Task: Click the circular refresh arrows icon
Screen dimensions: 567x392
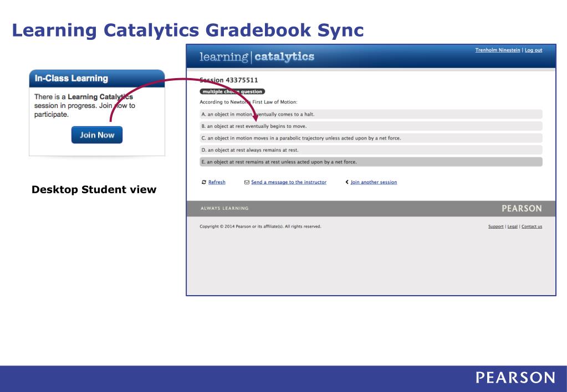Action: click(204, 182)
